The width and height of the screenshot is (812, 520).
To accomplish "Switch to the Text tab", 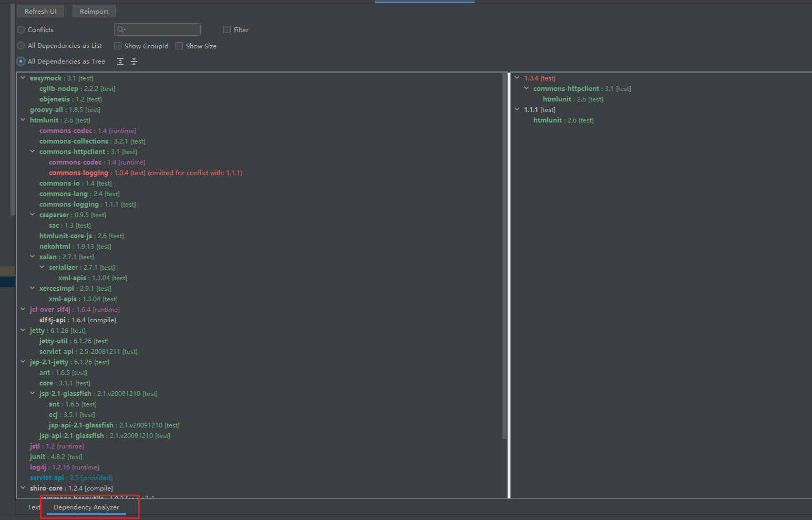I will [x=34, y=507].
